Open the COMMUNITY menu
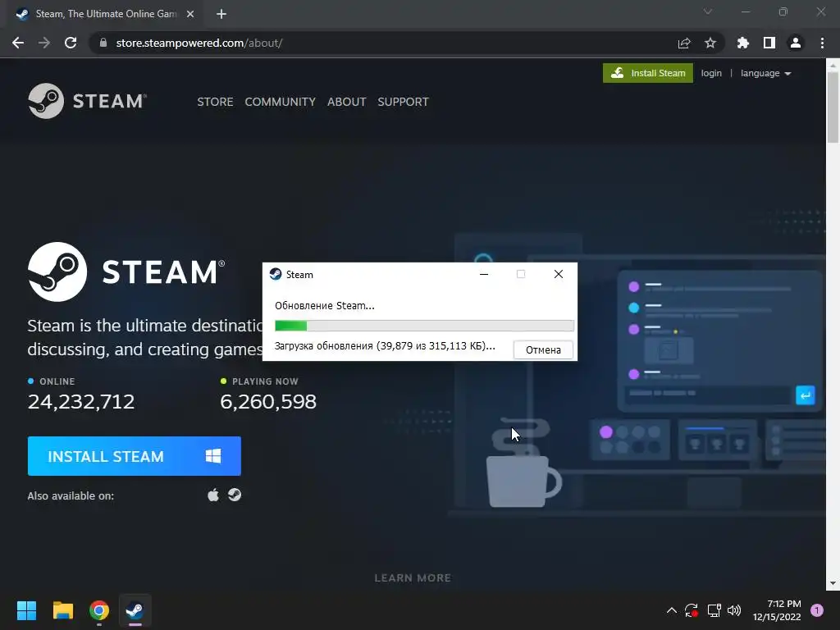The image size is (840, 630). click(x=281, y=102)
